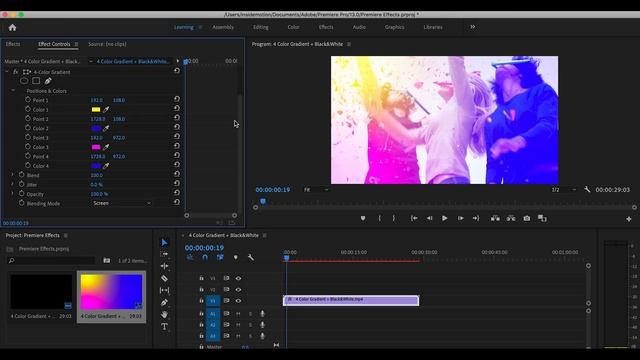Click Color 2 blue swatch

(96, 128)
